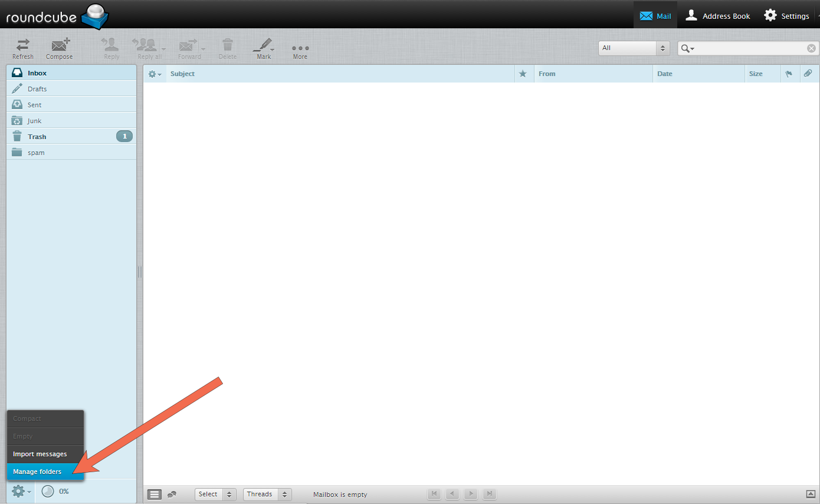Screen dimensions: 820x504
Task: Click the More actions icon
Action: [x=300, y=48]
